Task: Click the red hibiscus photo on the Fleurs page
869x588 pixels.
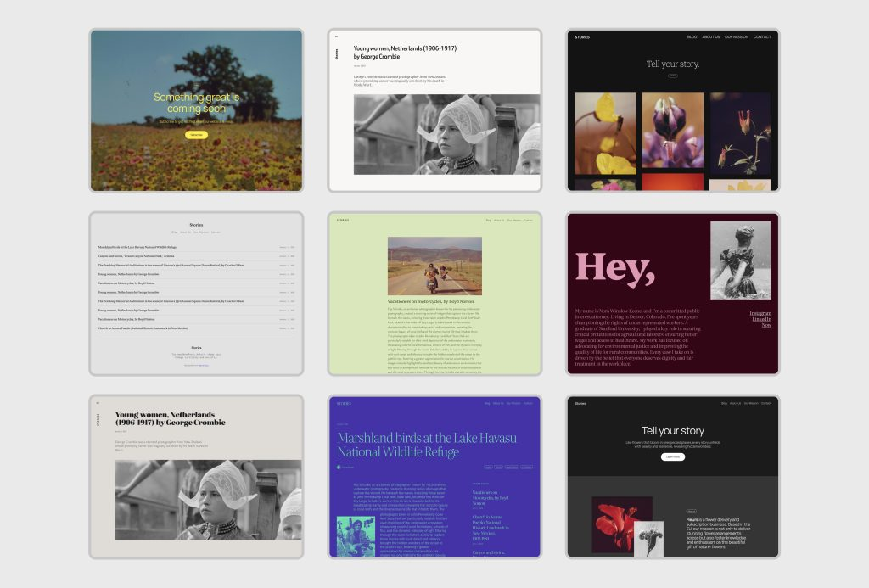Action: coord(614,524)
